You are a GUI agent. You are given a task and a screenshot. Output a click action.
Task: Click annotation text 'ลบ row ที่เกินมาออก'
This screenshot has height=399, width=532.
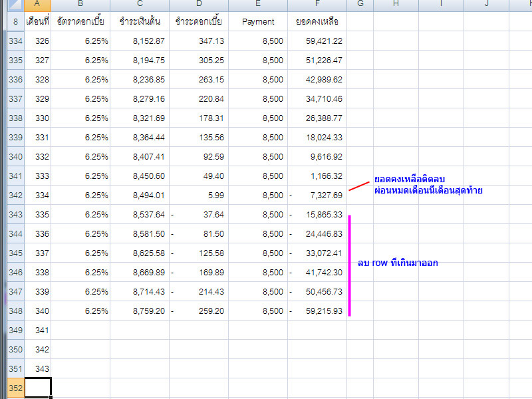click(398, 263)
